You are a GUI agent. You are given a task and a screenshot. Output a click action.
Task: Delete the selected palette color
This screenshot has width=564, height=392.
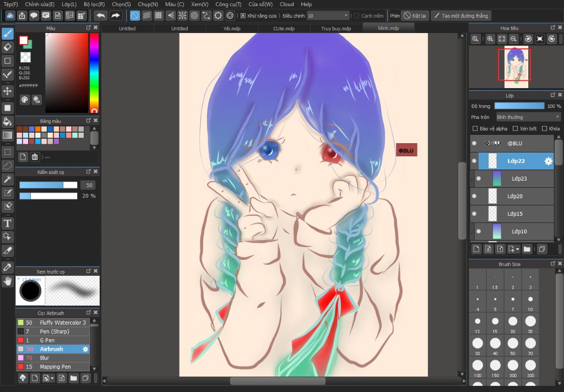pyautogui.click(x=35, y=157)
